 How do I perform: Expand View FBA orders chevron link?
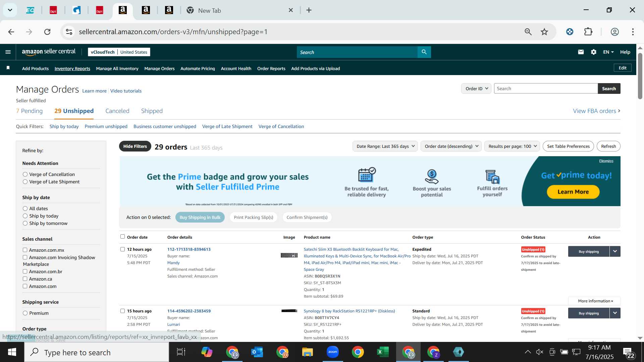597,111
